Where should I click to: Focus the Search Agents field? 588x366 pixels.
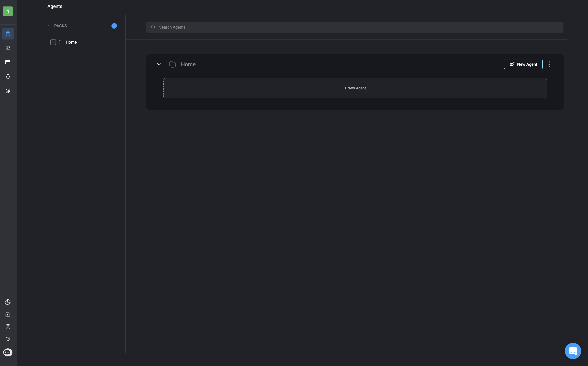(355, 27)
